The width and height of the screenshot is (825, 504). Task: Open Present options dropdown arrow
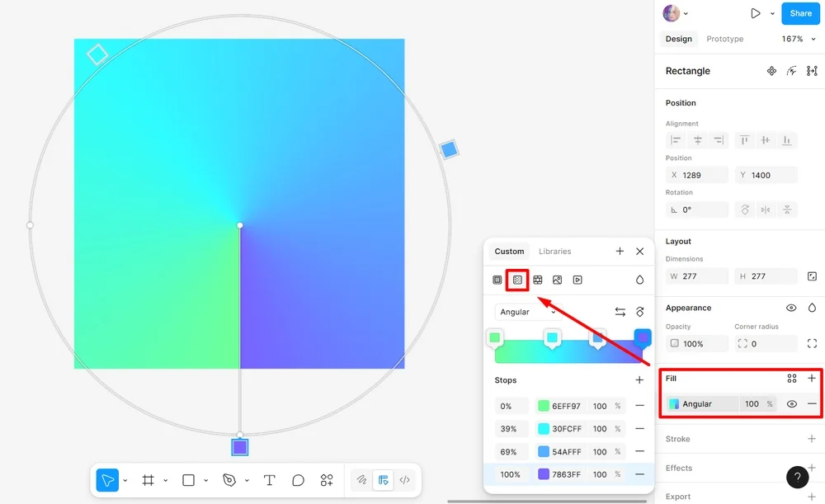[x=772, y=14]
